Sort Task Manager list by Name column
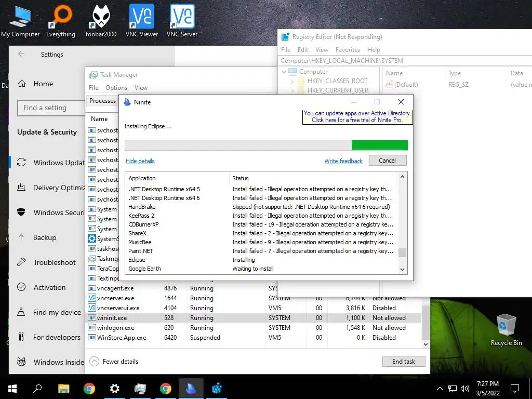The height and width of the screenshot is (399, 532). [99, 119]
